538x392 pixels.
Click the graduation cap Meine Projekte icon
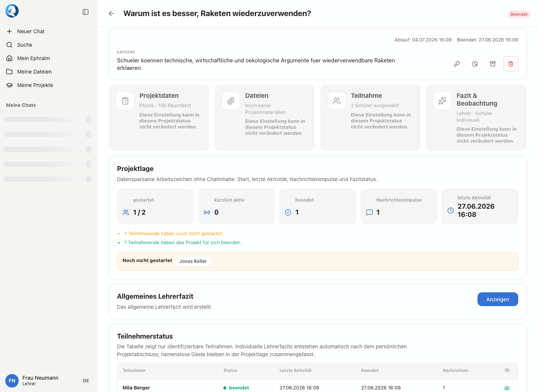click(9, 85)
